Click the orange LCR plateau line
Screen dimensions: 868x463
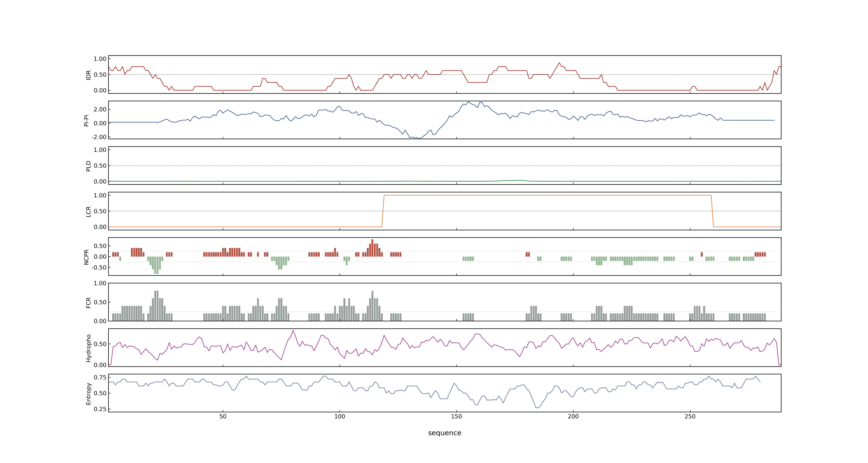[x=548, y=195]
